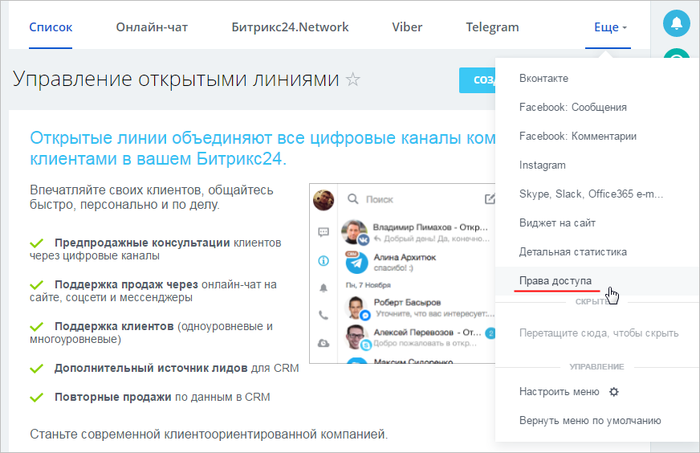Open the Viber tab
The height and width of the screenshot is (453, 700).
pos(407,27)
